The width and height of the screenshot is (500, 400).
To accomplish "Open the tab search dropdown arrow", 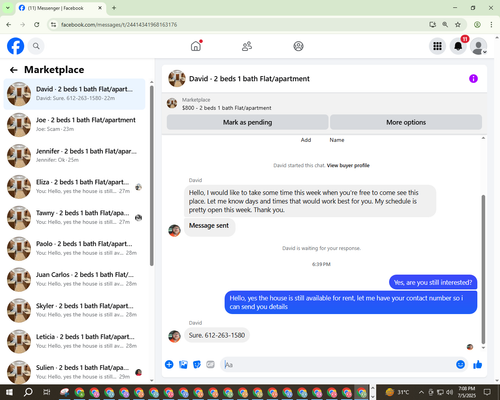I will pyautogui.click(x=8, y=7).
